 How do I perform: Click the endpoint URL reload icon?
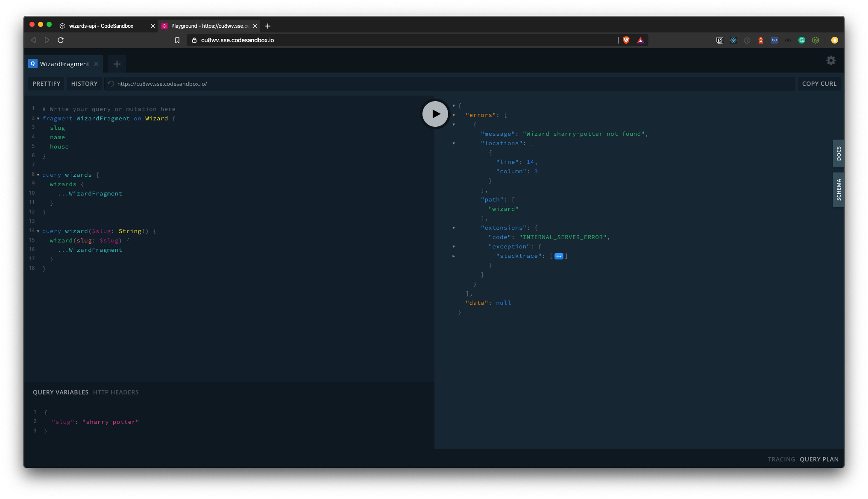coord(111,84)
